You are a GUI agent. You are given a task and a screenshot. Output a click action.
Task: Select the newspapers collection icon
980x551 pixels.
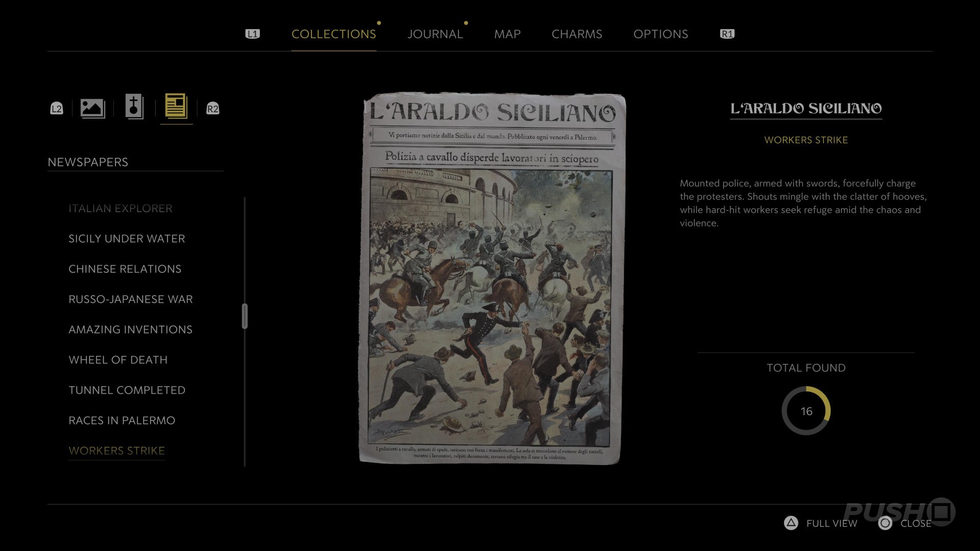pyautogui.click(x=176, y=106)
